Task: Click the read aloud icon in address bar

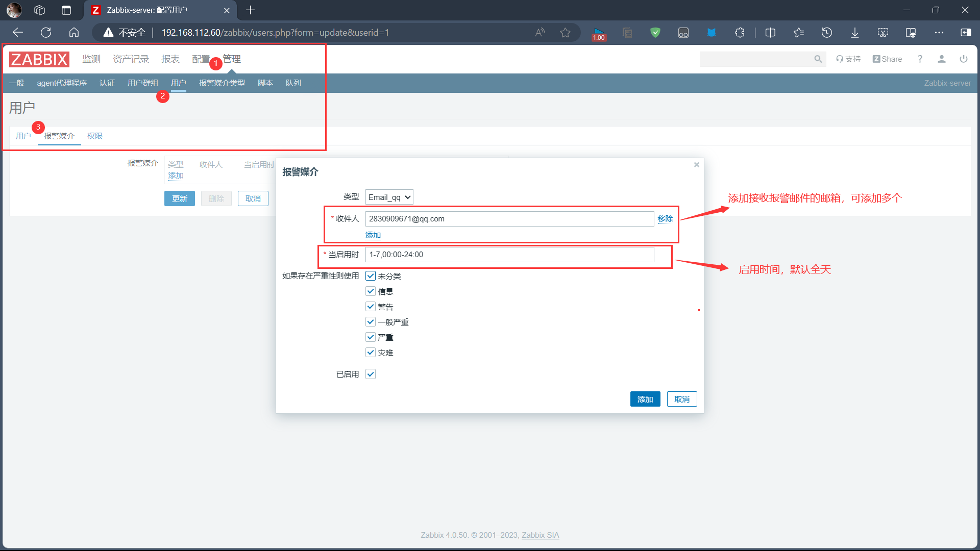Action: (x=540, y=33)
